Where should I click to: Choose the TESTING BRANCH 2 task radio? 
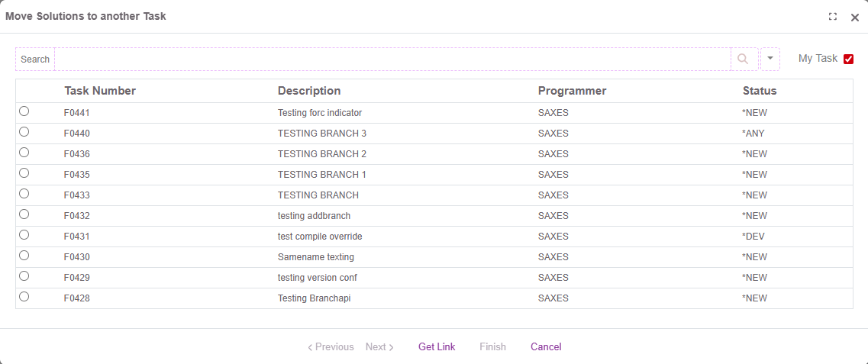[x=24, y=153]
